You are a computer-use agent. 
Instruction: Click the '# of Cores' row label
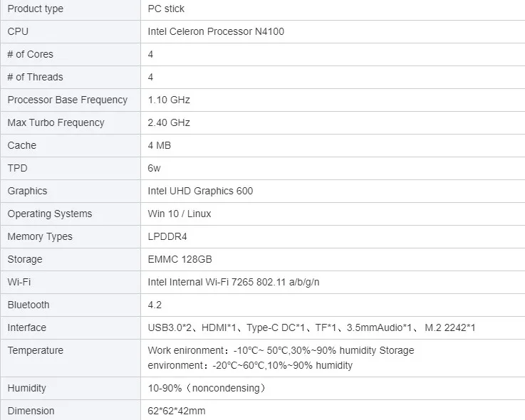point(31,54)
